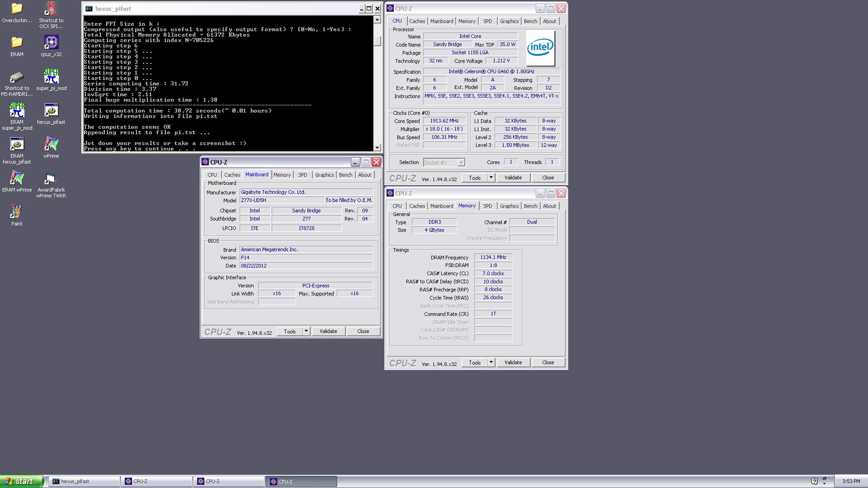Open ERAM hexus_pifast shortcut icon
This screenshot has height=488, width=868.
pyautogui.click(x=17, y=150)
